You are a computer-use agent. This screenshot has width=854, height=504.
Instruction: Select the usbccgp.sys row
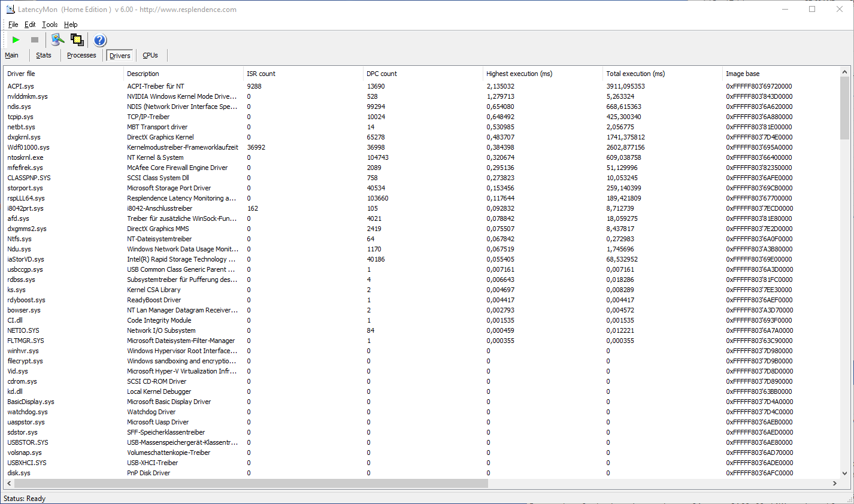pos(422,269)
